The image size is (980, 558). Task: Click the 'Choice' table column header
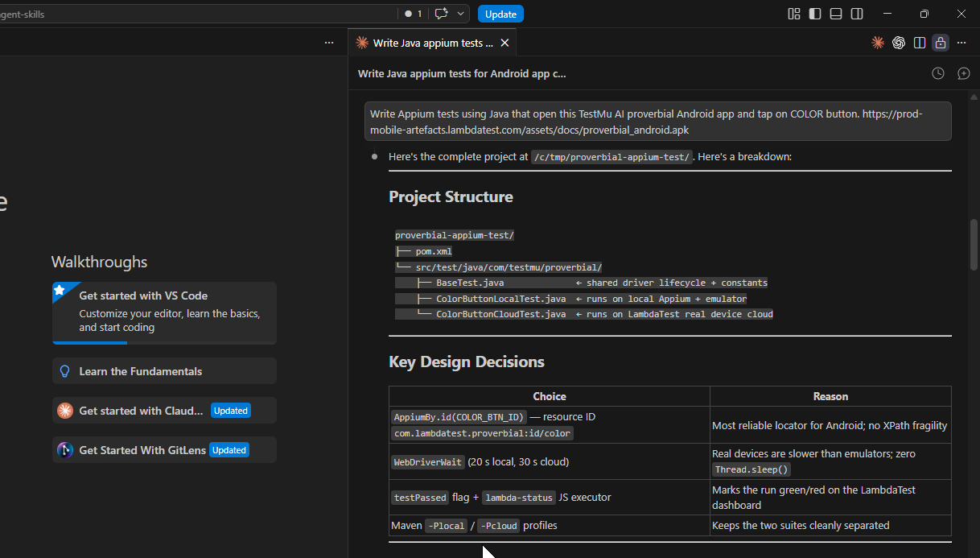[550, 396]
